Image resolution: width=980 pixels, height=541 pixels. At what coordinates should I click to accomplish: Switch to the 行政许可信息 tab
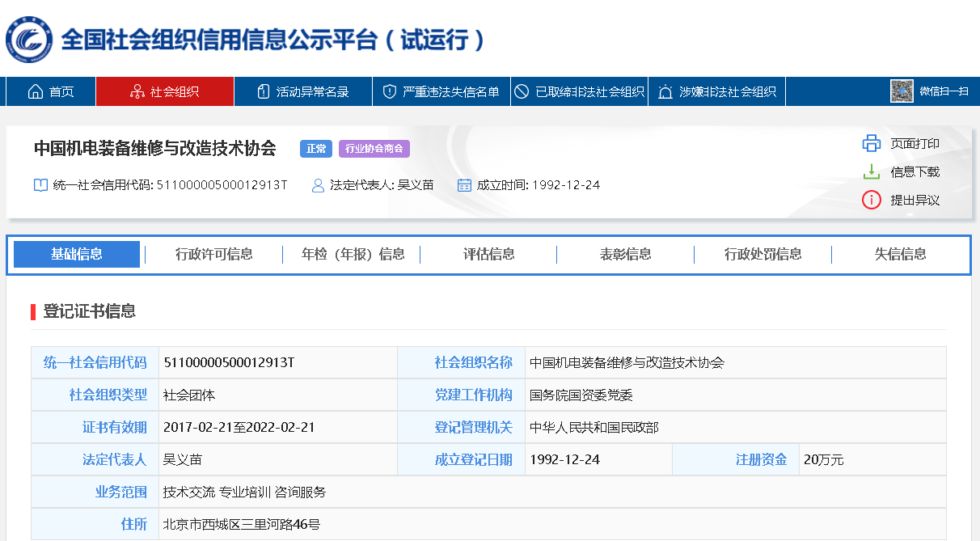coord(214,254)
